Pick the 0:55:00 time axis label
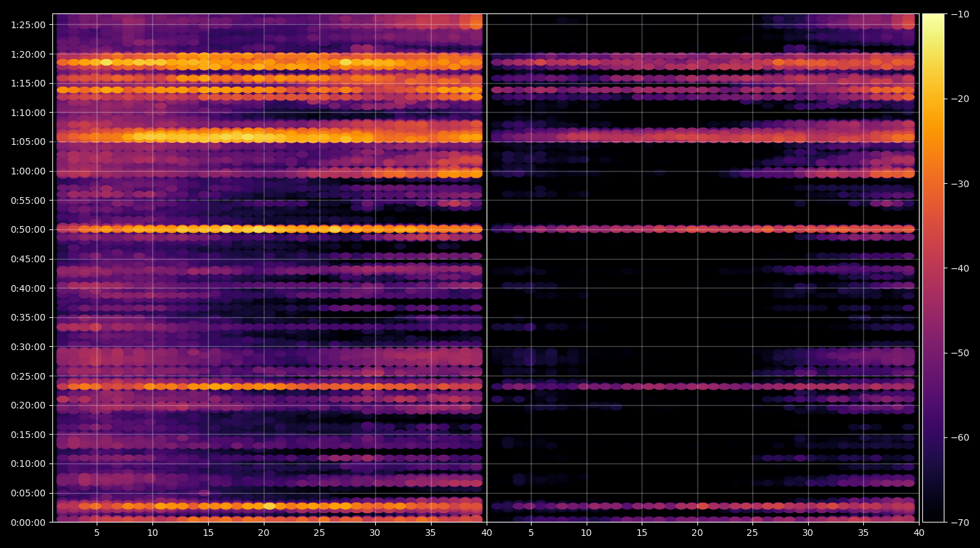Screen dimensions: 980x548 [x=28, y=201]
